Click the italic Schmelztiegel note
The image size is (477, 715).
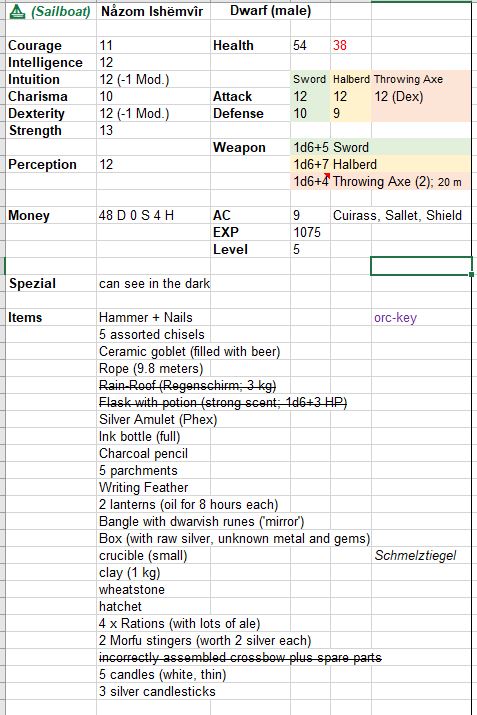click(415, 555)
